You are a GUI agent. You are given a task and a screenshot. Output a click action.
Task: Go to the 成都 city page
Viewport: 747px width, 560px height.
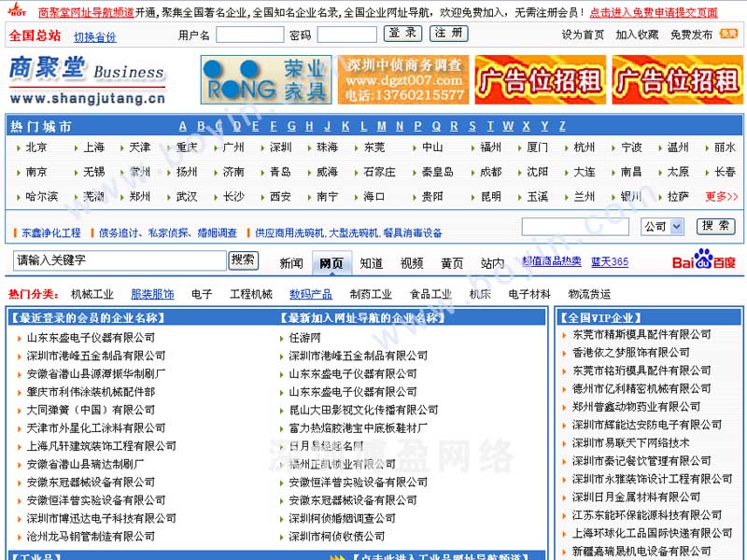(x=491, y=172)
